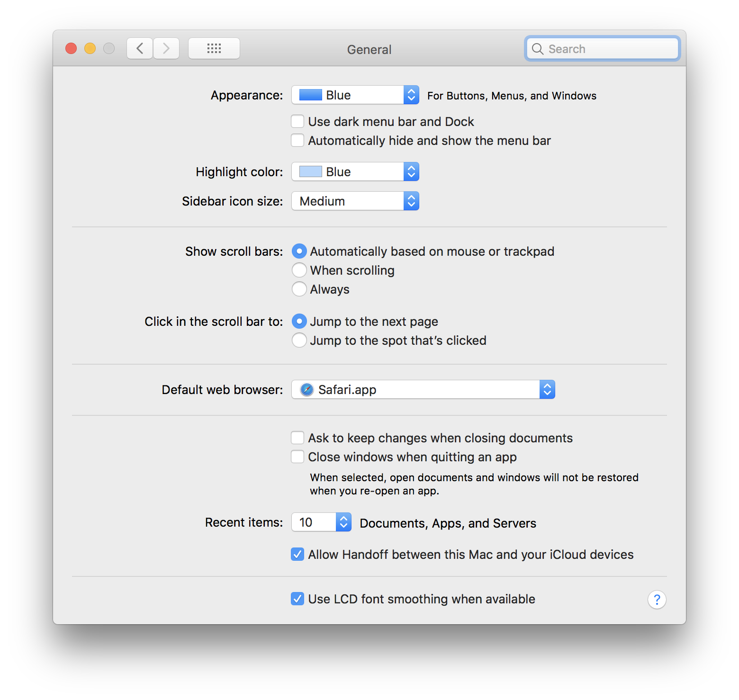Check Ask to keep changes when closing
The width and height of the screenshot is (739, 700).
(x=297, y=438)
